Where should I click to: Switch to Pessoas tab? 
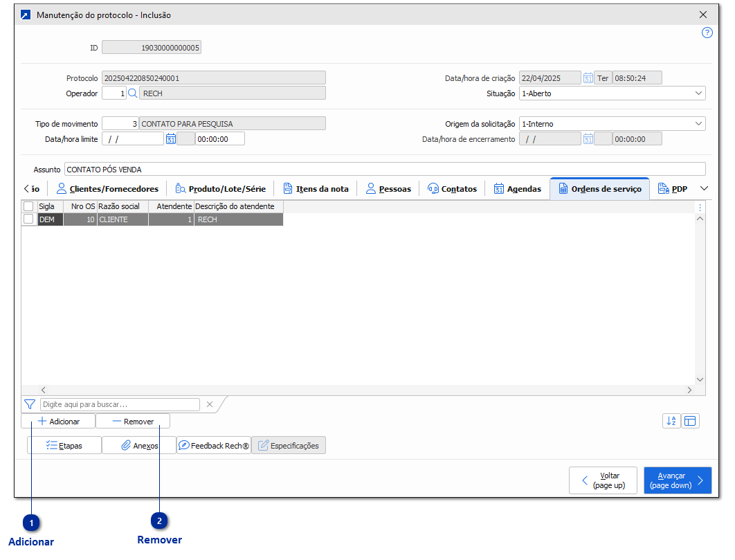coord(388,188)
